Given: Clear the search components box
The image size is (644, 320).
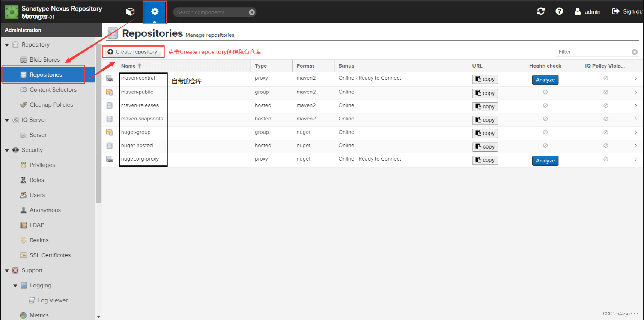Looking at the screenshot, I should [252, 12].
